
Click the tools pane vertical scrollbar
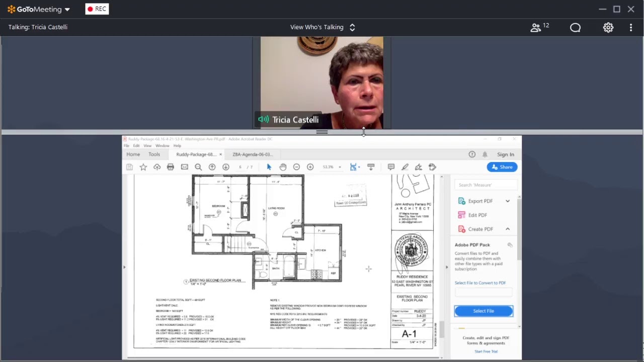pos(519,228)
